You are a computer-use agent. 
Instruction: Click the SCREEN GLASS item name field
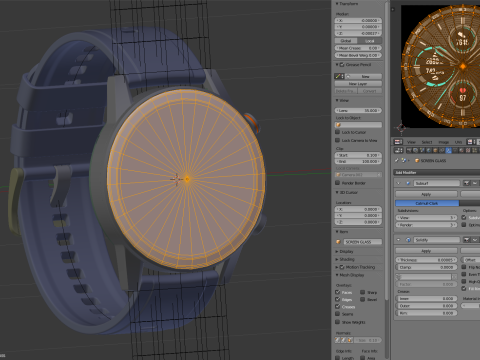[x=363, y=242]
